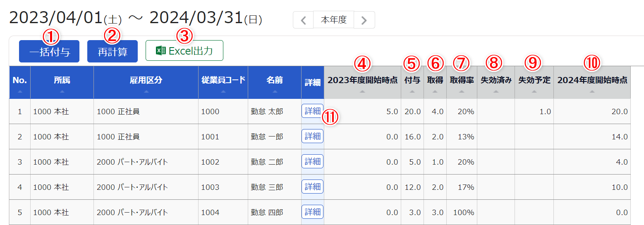
Task: Open 詳細 for 勤怠 一郎
Action: pyautogui.click(x=312, y=136)
